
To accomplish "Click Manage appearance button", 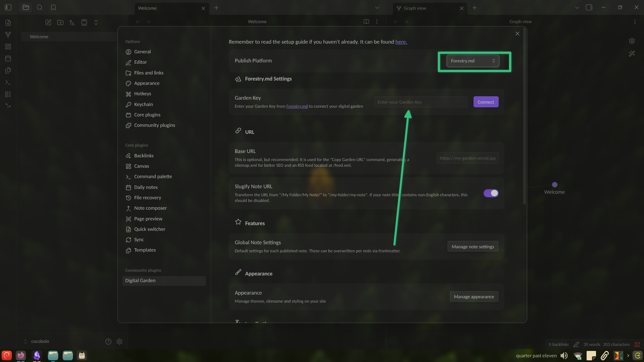I will (x=474, y=297).
